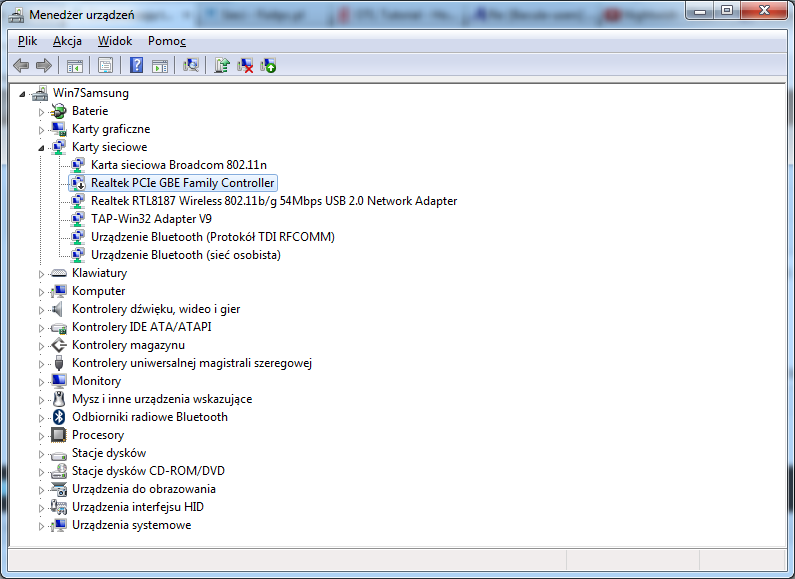Select Realtek PCIe GBE Family Controller

[183, 183]
